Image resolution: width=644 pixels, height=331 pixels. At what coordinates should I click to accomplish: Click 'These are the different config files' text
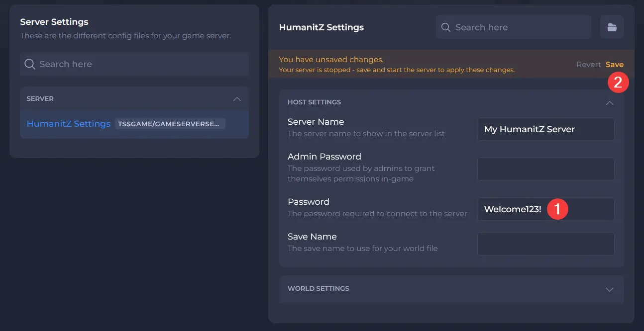[x=125, y=36]
